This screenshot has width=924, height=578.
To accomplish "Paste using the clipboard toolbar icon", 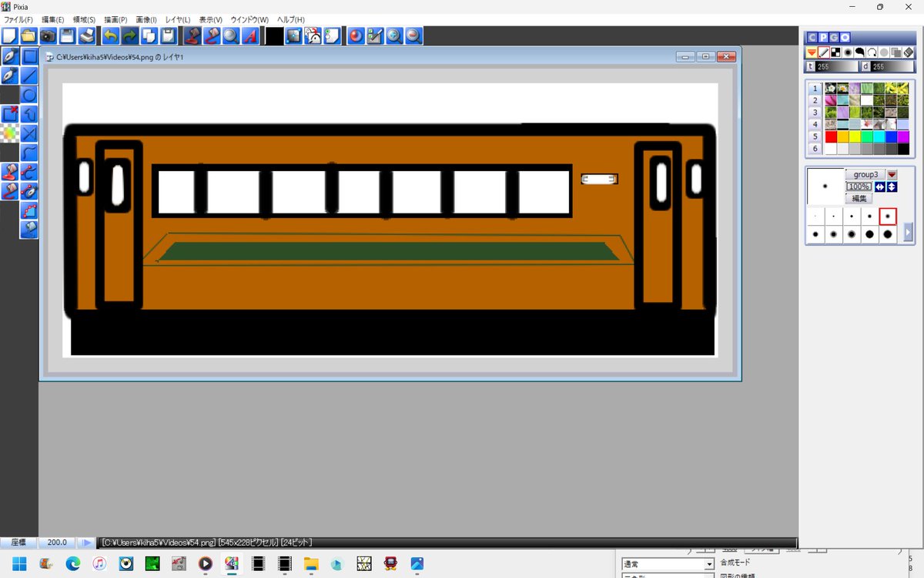I will (168, 35).
